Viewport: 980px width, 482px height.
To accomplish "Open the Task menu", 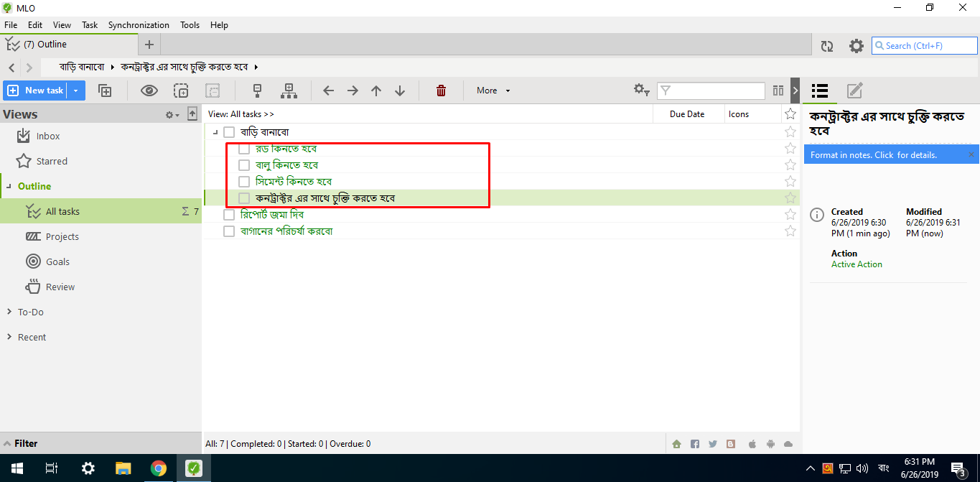I will pyautogui.click(x=90, y=25).
